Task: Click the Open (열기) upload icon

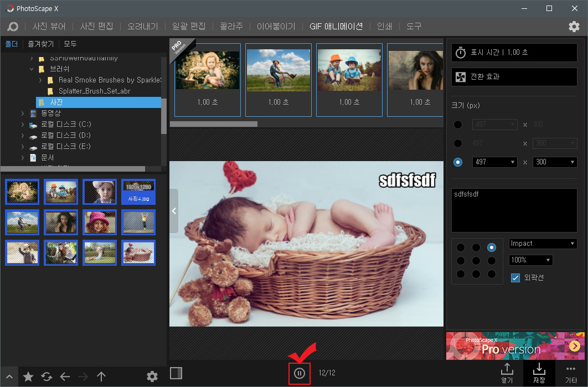Action: click(x=507, y=373)
